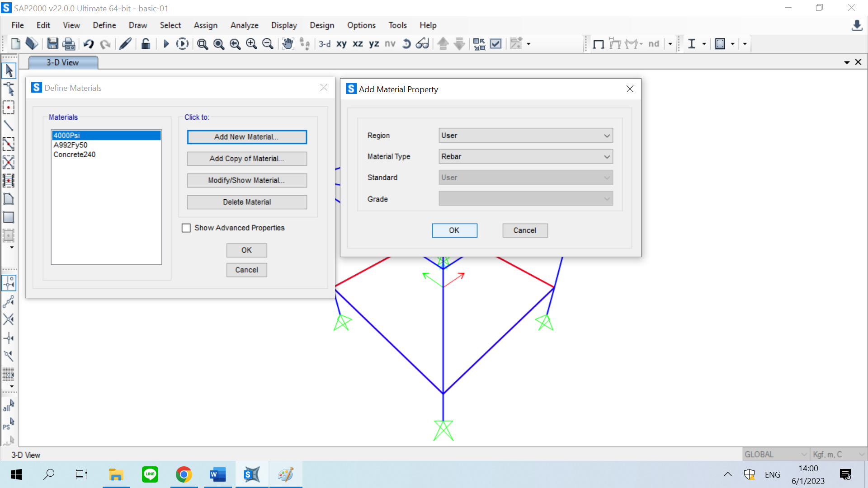The width and height of the screenshot is (868, 488).
Task: Click the Zoom Out magnifier icon
Action: pos(268,44)
